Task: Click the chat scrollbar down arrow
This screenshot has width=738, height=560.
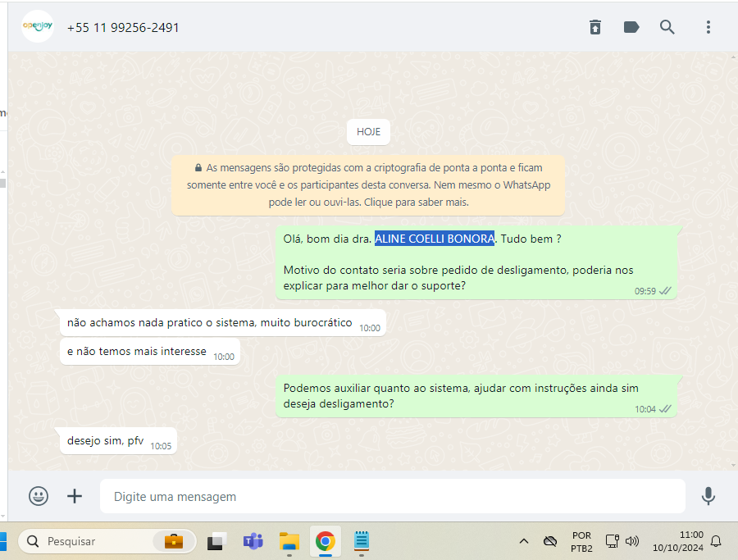Action: pyautogui.click(x=734, y=465)
